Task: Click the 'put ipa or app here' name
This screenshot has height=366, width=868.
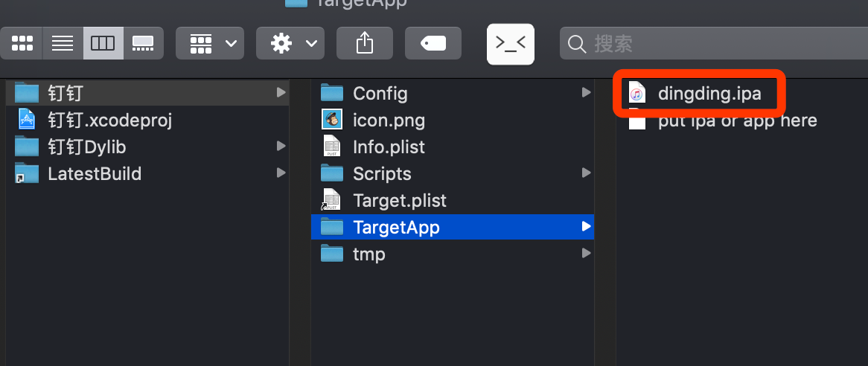Action: point(738,121)
